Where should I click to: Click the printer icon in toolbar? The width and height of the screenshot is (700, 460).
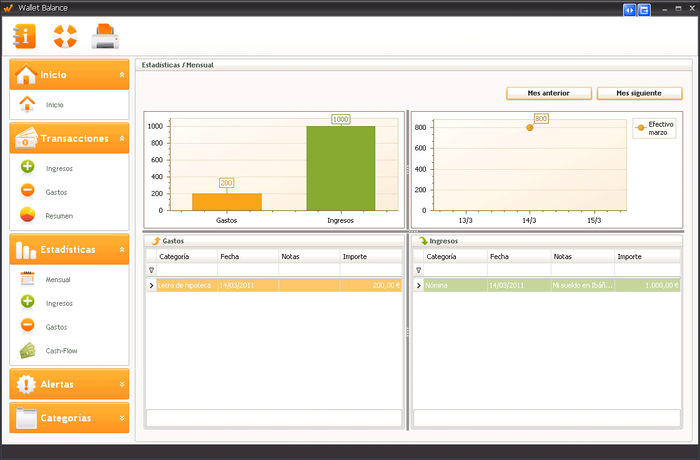click(105, 37)
